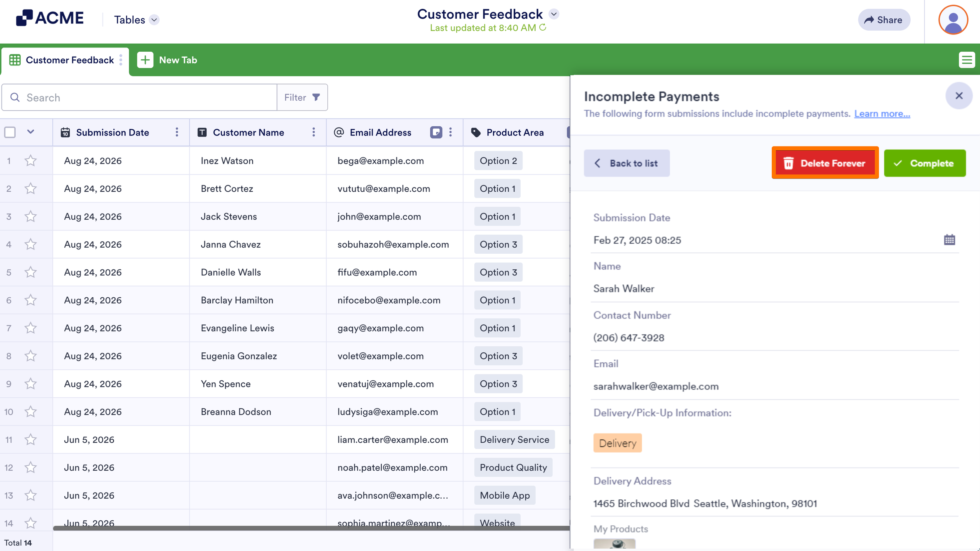
Task: Open Customer Name column options menu
Action: pyautogui.click(x=314, y=132)
